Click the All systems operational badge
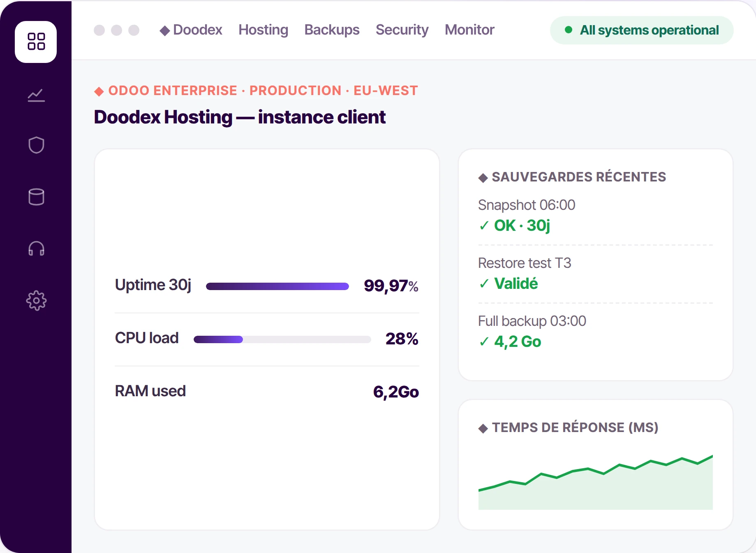756x553 pixels. [641, 30]
